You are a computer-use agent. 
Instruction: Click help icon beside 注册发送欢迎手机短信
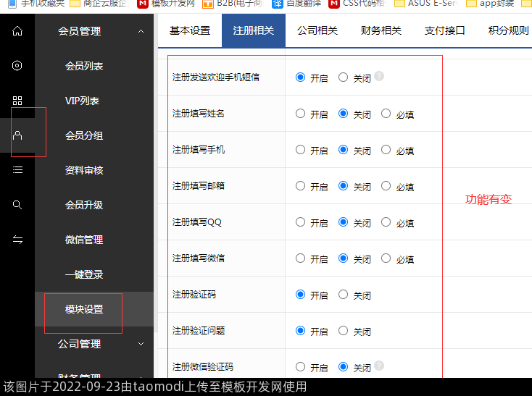[x=379, y=77]
